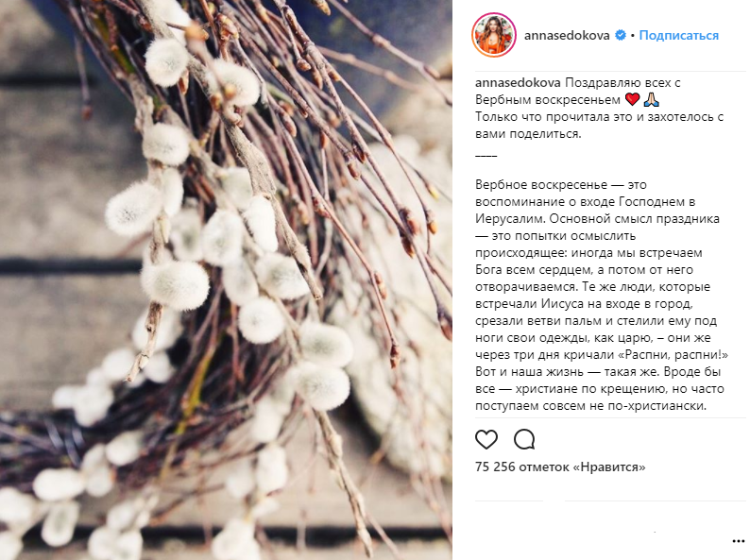This screenshot has height=560, width=750.
Task: Open comments via the speech bubble icon
Action: 524,439
